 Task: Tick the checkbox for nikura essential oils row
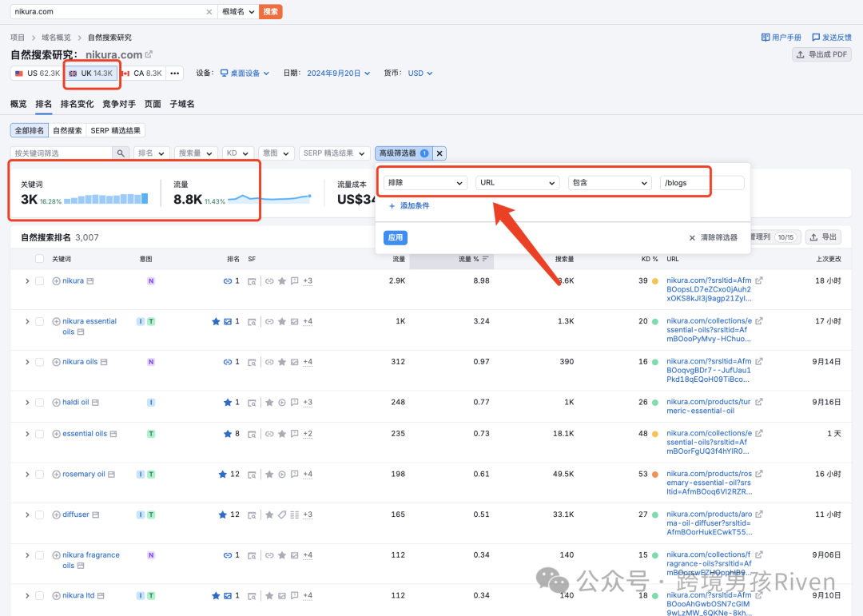[x=40, y=321]
